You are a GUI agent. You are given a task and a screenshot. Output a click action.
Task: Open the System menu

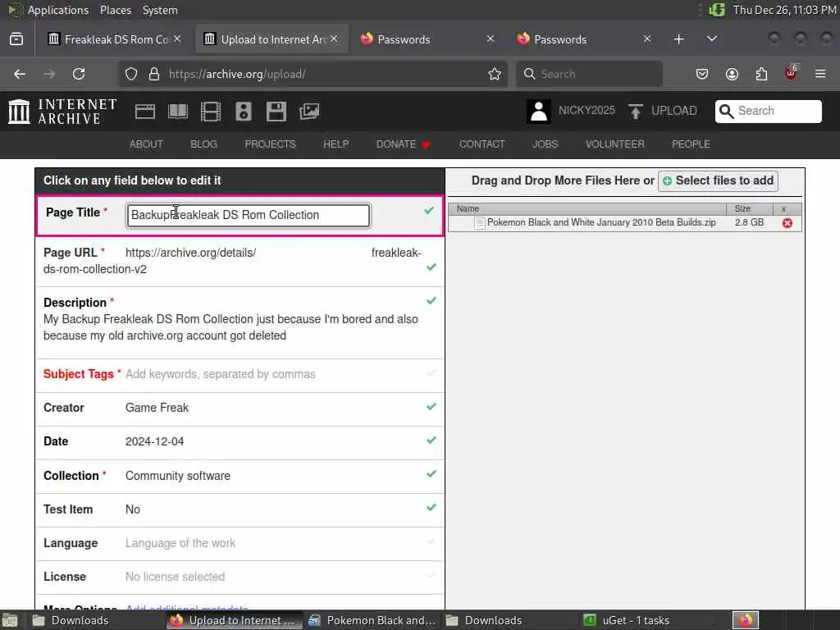pyautogui.click(x=160, y=10)
